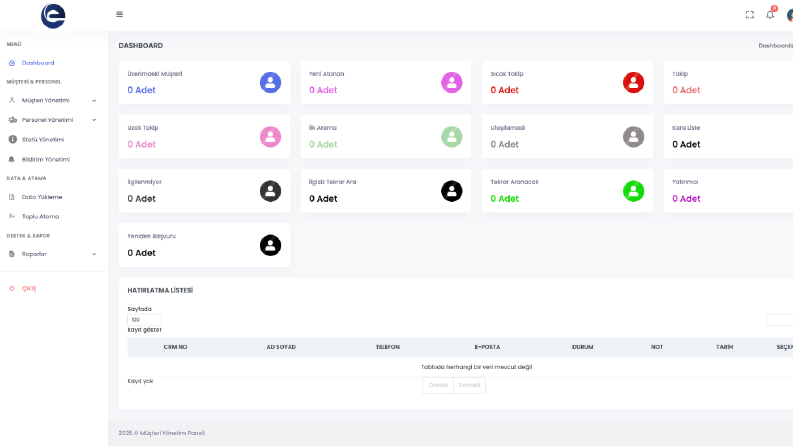Viewport: 793px width, 446px height.
Task: Sort table by AD SOYAD column
Action: (281, 347)
